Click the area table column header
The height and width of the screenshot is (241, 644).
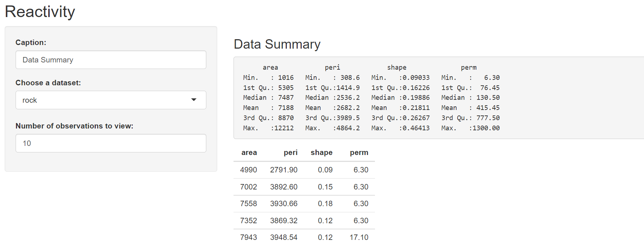pos(249,152)
